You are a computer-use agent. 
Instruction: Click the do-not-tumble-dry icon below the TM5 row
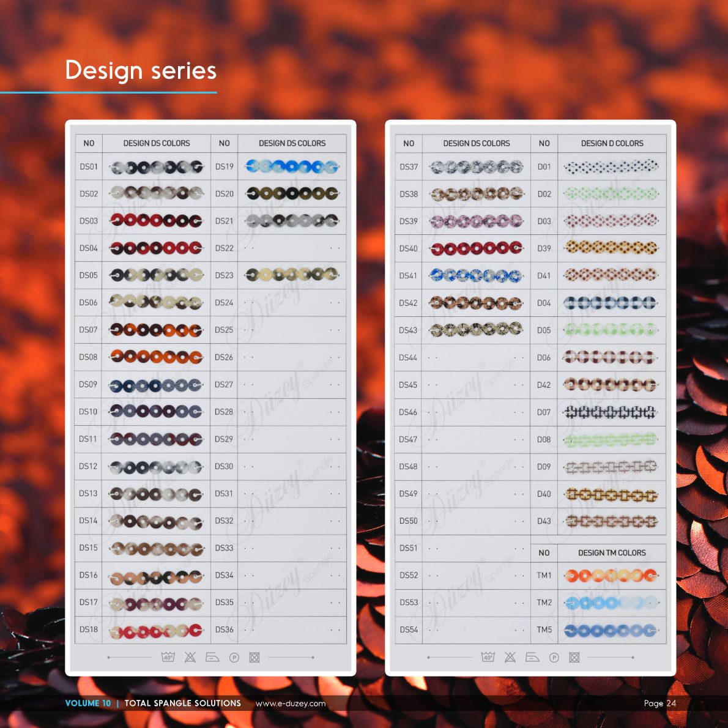pos(574,657)
